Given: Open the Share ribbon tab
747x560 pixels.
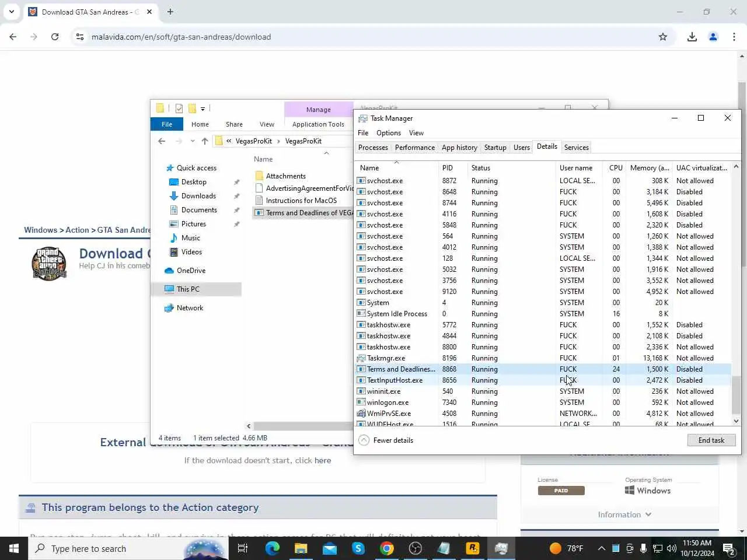Looking at the screenshot, I should click(234, 124).
